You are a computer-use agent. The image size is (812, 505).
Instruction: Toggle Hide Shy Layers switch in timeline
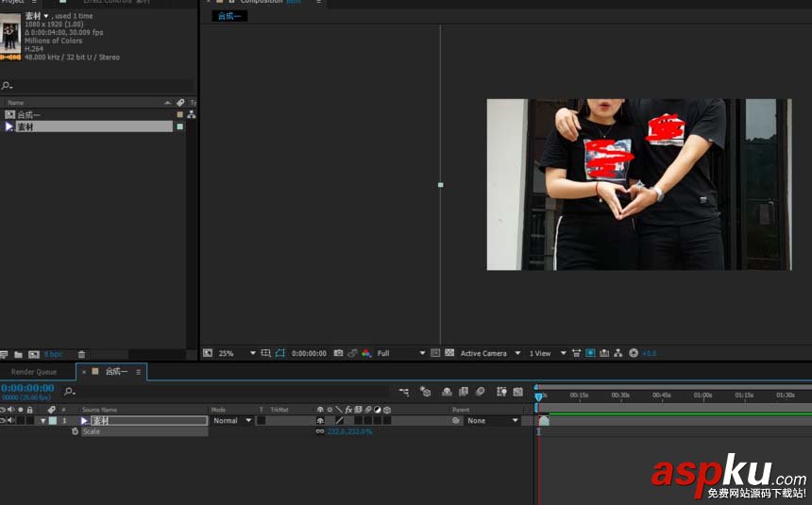point(447,392)
